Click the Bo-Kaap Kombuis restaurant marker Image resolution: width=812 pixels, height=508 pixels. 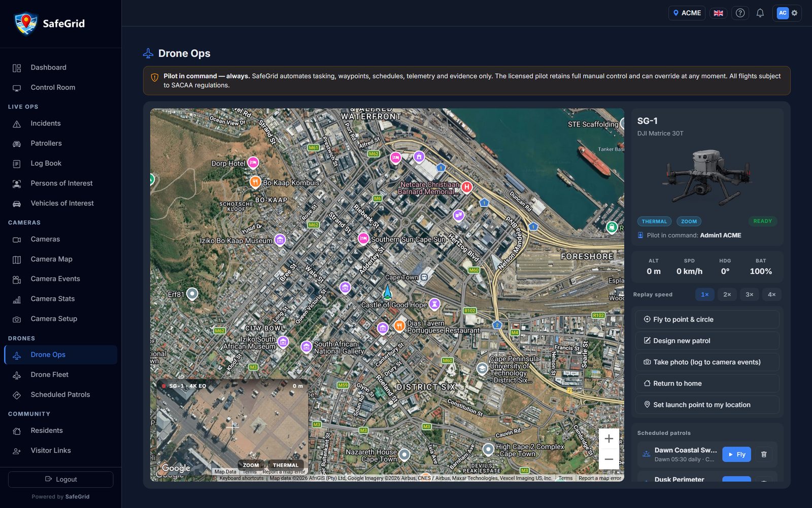(x=255, y=181)
